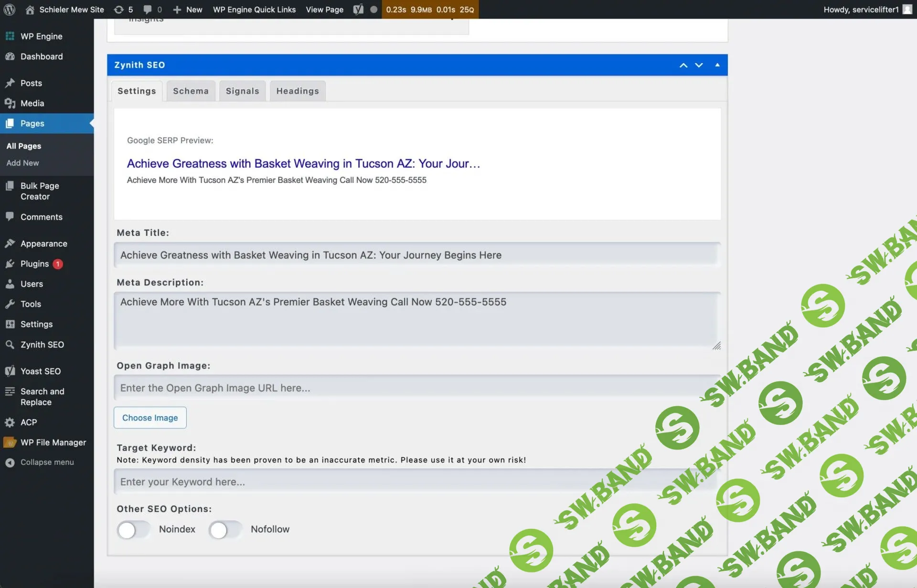Switch to the Headings tab
Screen dimensions: 917x588
(x=297, y=91)
